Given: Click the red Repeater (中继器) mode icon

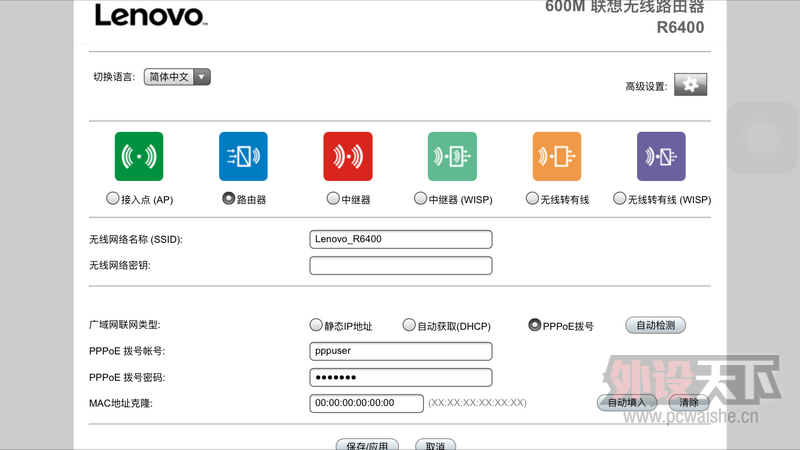Looking at the screenshot, I should pyautogui.click(x=348, y=157).
